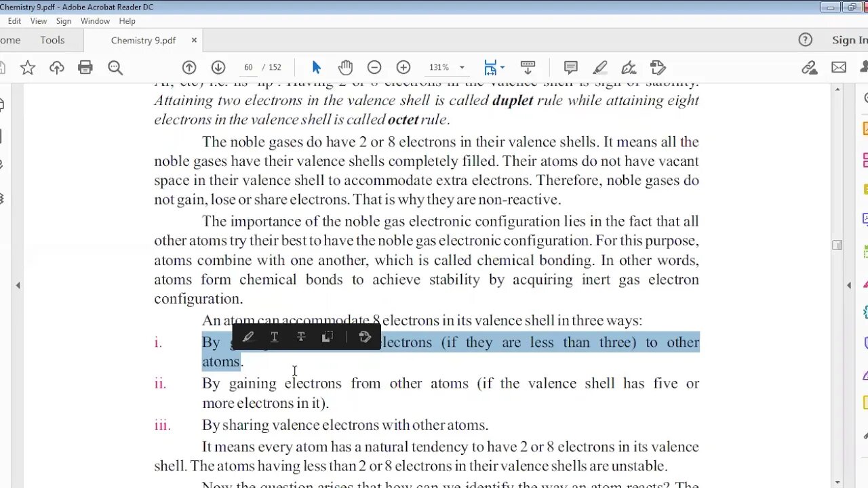Highlight selected text via floating toolbar
This screenshot has width=868, height=488.
(x=248, y=337)
